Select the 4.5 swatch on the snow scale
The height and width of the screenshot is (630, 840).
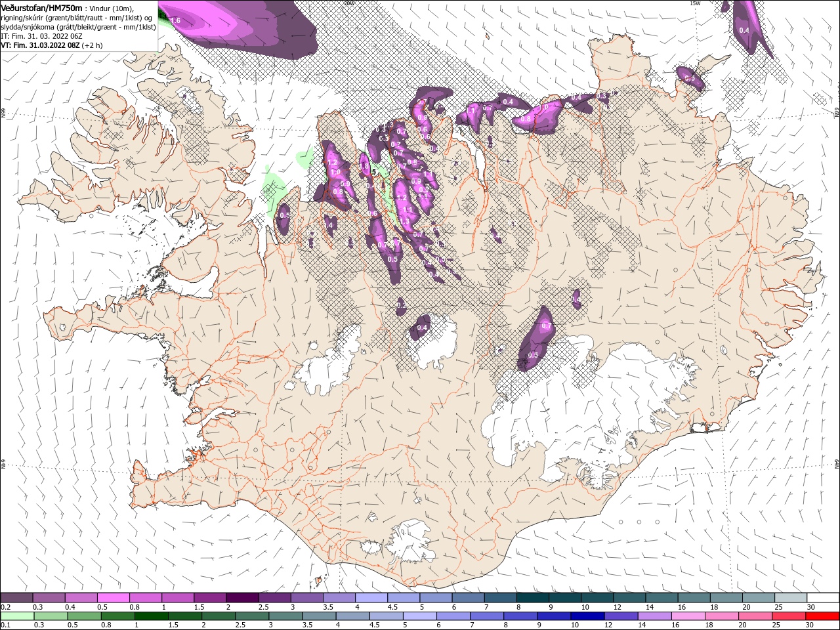click(404, 597)
